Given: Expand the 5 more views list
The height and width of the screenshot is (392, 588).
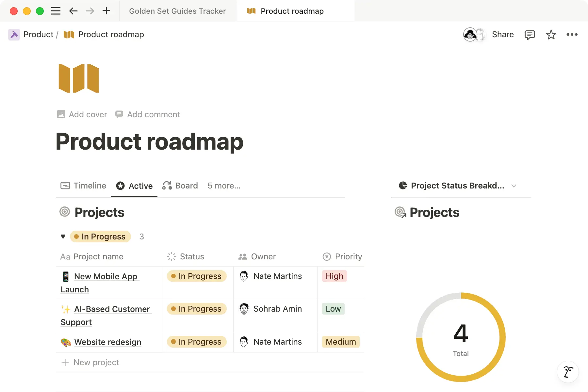Looking at the screenshot, I should click(x=224, y=186).
